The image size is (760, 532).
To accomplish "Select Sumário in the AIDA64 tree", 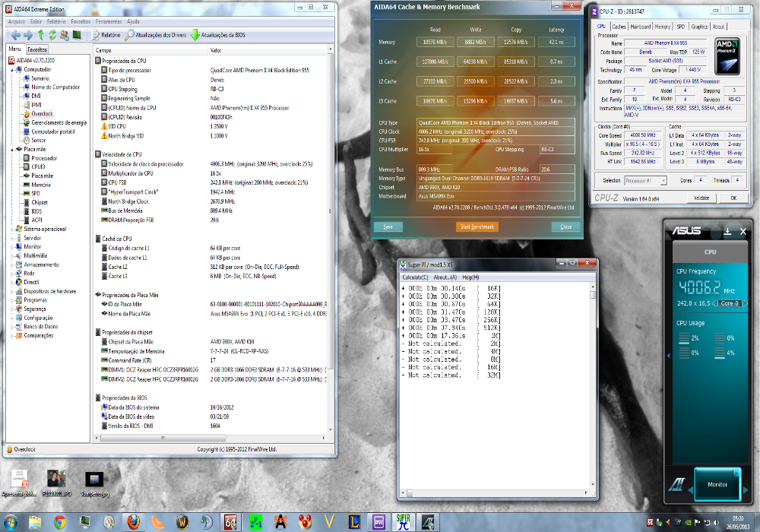I will coord(40,78).
